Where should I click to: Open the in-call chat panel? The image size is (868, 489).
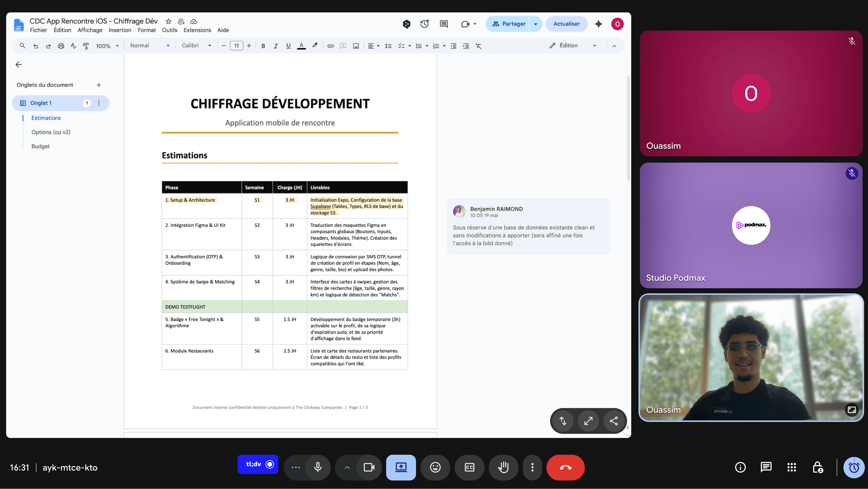click(x=766, y=467)
